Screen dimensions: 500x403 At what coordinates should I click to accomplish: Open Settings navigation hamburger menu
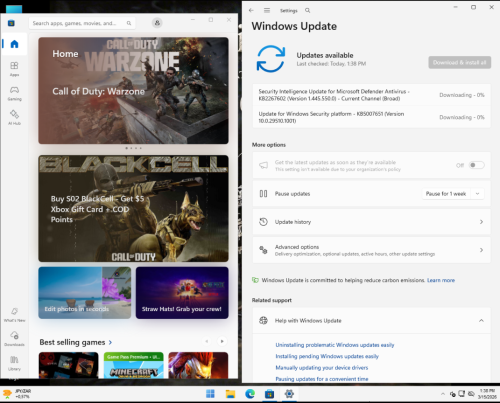pos(267,10)
